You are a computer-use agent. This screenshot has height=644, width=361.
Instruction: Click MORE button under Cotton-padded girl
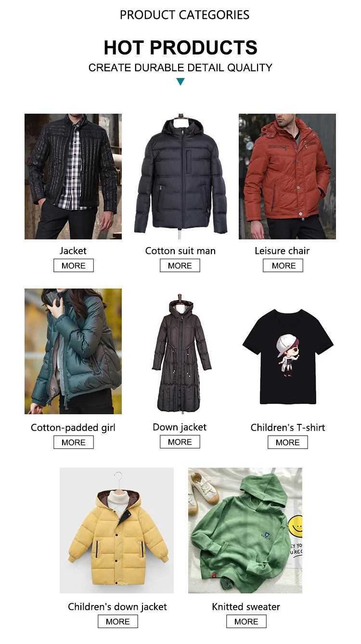(74, 442)
